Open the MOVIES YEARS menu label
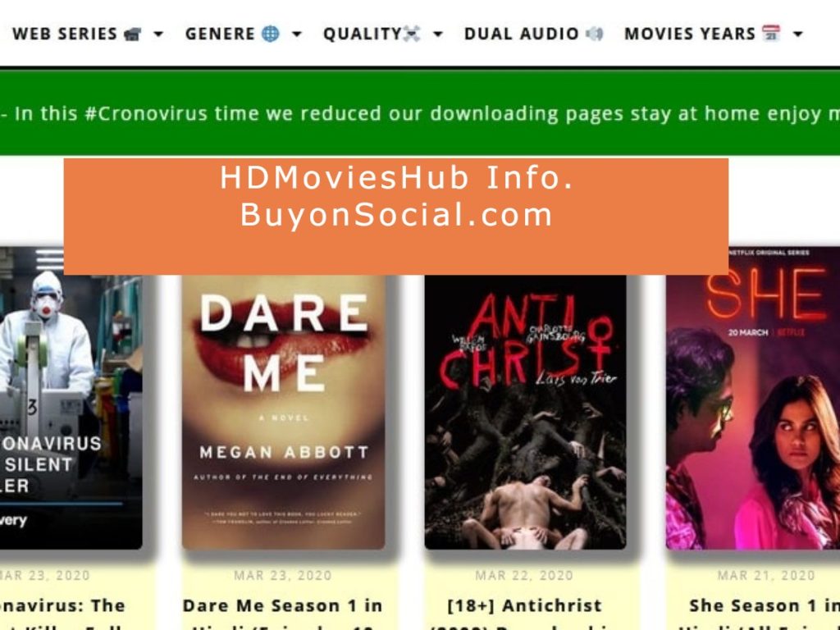 tap(690, 34)
